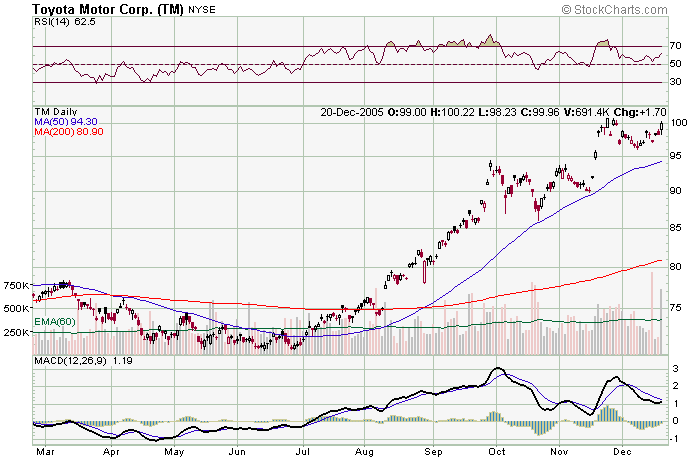
Task: Click the Oct month label
Action: [496, 452]
